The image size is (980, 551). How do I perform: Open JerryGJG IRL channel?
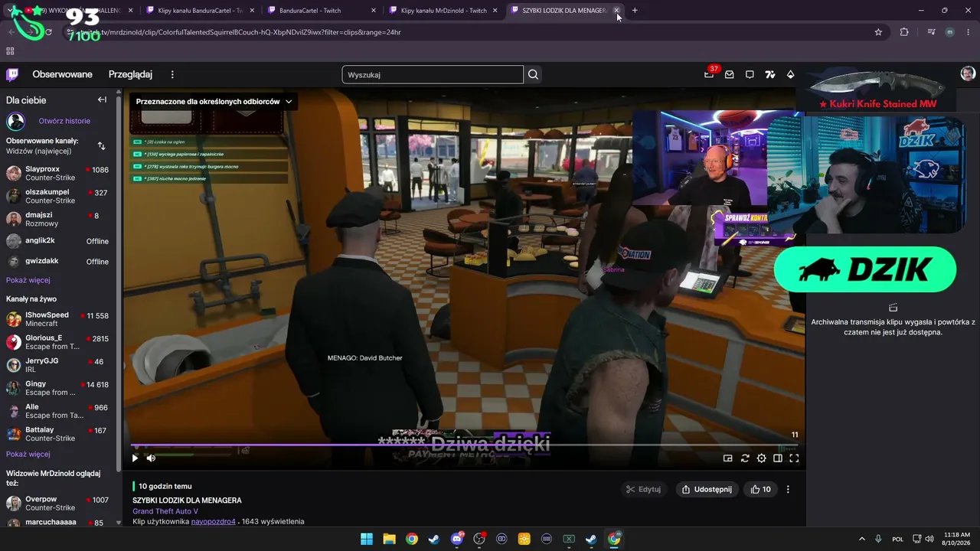[58, 365]
